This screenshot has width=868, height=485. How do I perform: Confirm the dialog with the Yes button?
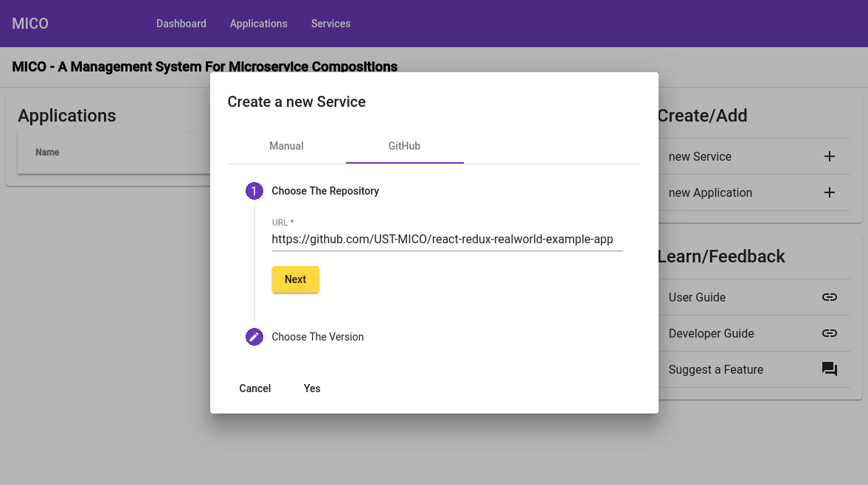click(312, 388)
